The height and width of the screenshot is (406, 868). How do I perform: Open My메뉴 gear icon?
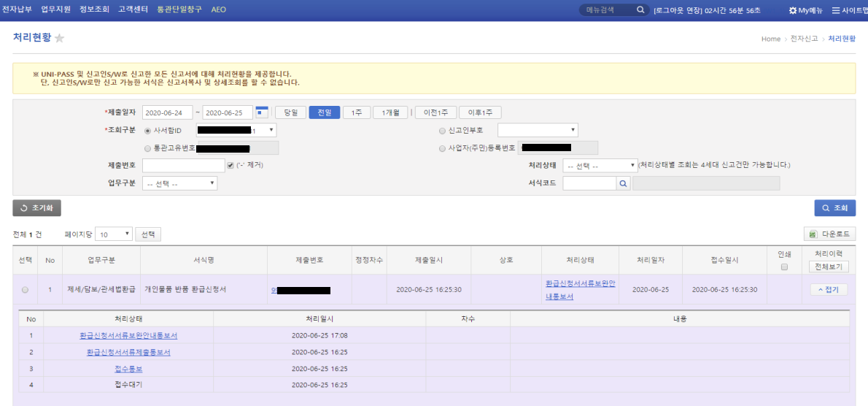(x=793, y=10)
